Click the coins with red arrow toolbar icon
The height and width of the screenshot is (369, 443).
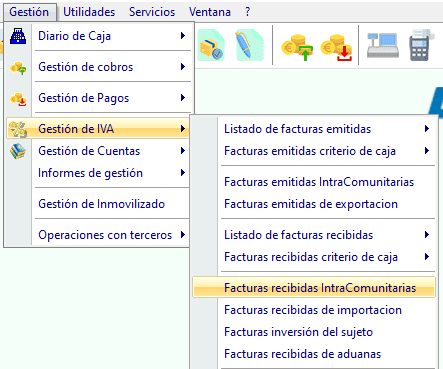(x=336, y=48)
